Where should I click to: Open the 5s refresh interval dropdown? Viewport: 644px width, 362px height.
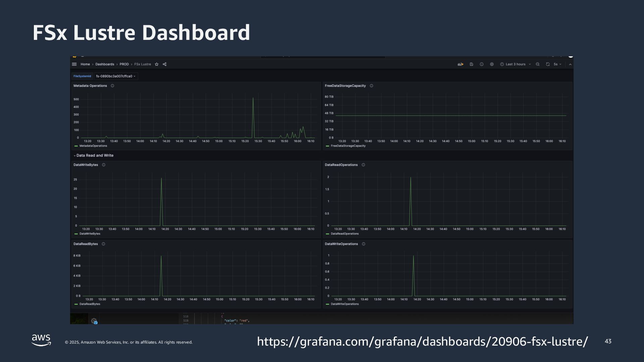(557, 64)
